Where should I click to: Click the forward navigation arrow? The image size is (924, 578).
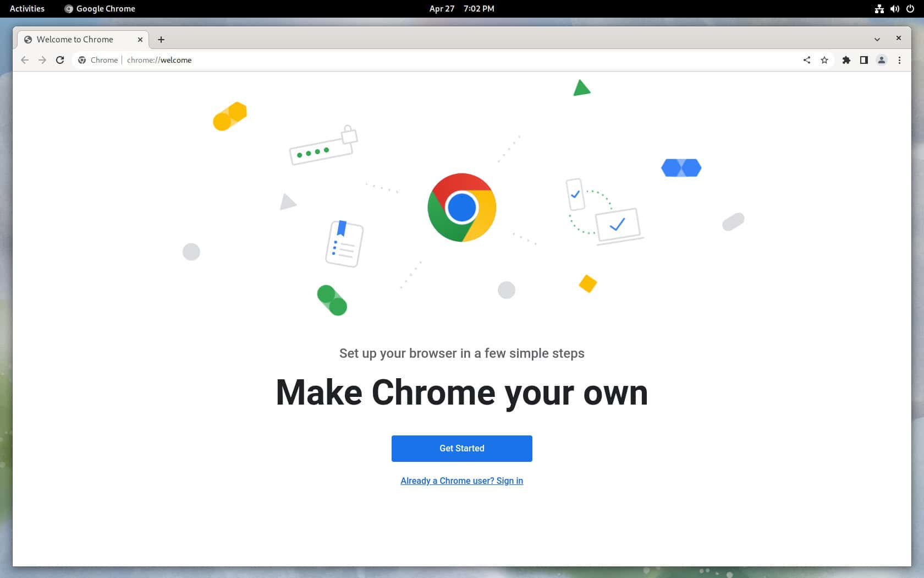pyautogui.click(x=42, y=60)
